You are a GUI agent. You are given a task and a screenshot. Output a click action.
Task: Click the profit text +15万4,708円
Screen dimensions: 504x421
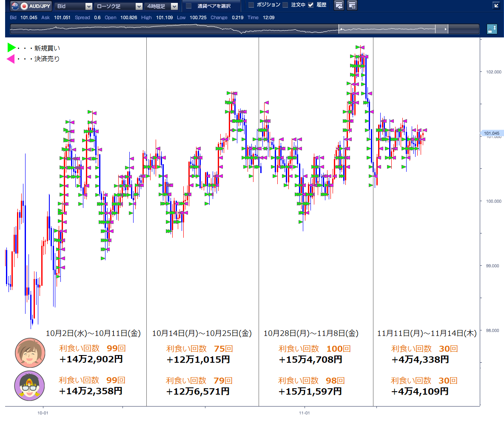coord(310,359)
